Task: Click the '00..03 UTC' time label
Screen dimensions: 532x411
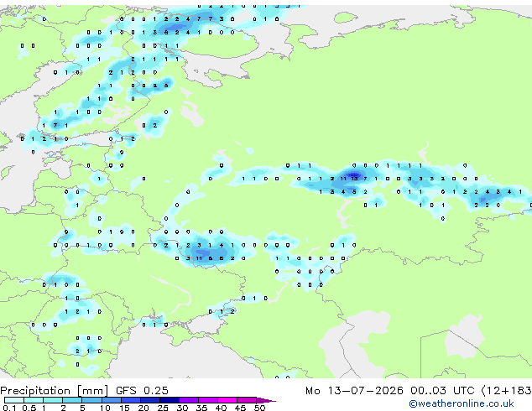Action: (x=442, y=390)
